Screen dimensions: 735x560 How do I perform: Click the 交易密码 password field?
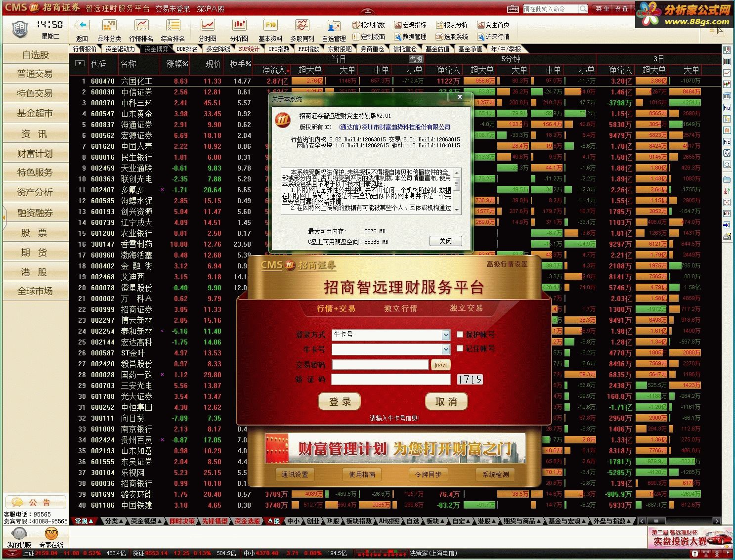pyautogui.click(x=380, y=365)
